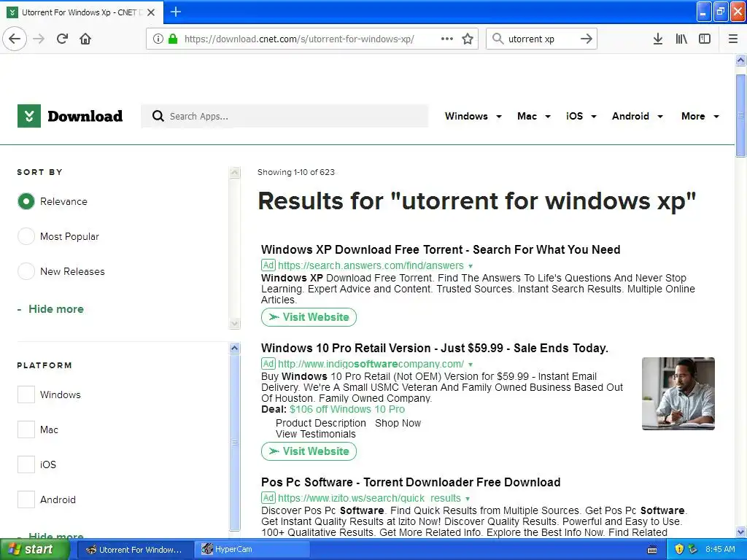Open the Shop Now sitelink
Image resolution: width=747 pixels, height=560 pixels.
coord(398,424)
